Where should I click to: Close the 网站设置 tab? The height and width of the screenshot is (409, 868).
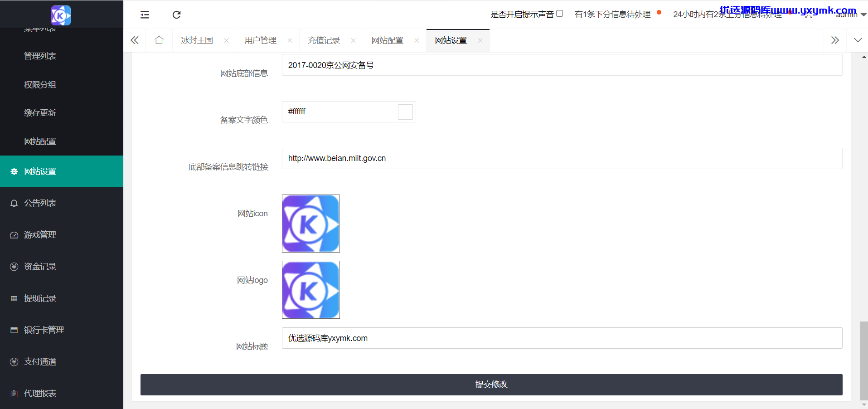point(480,40)
